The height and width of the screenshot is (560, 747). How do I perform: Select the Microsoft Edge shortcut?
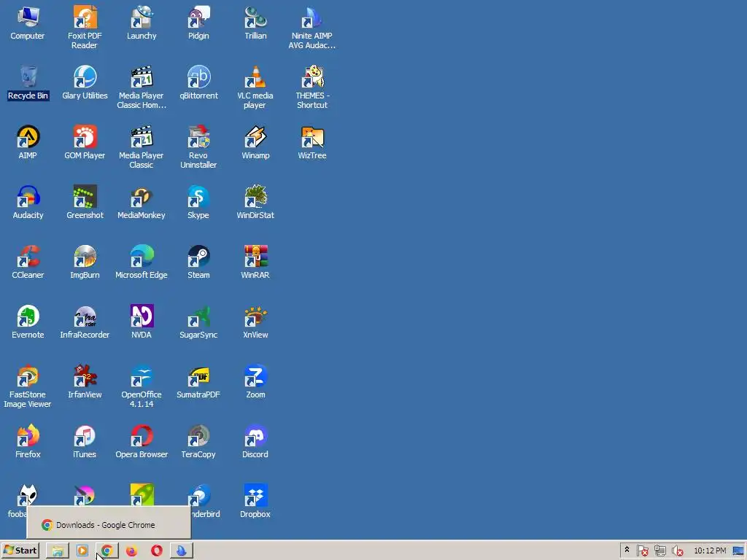coord(142,262)
